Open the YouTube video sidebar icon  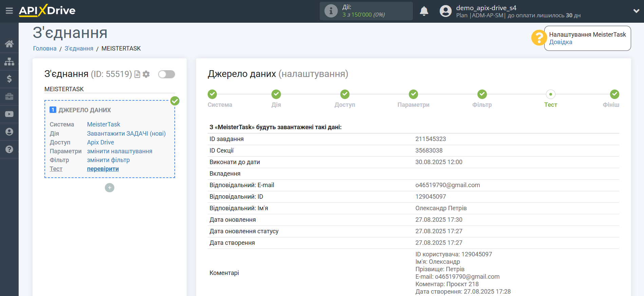9,114
